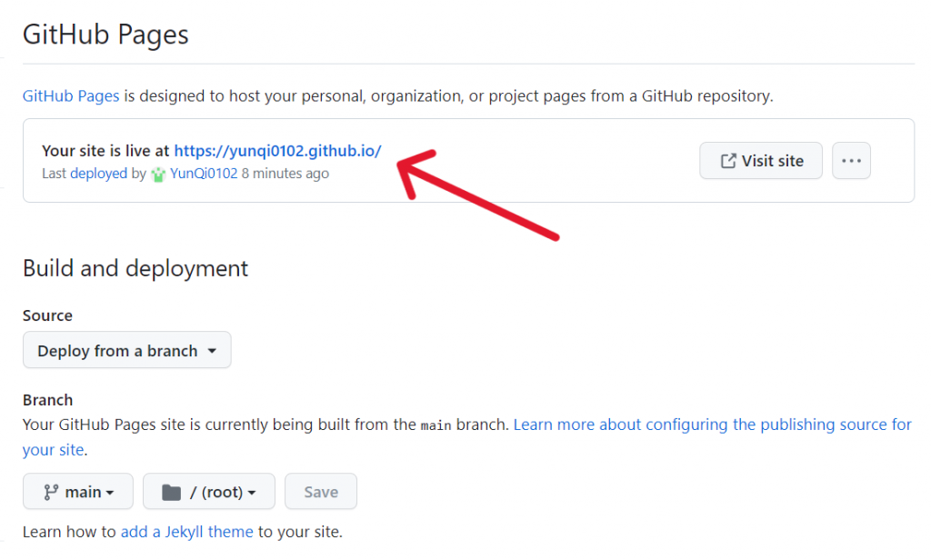931x560 pixels.
Task: Click the Build and deployment section heading
Action: pos(135,269)
